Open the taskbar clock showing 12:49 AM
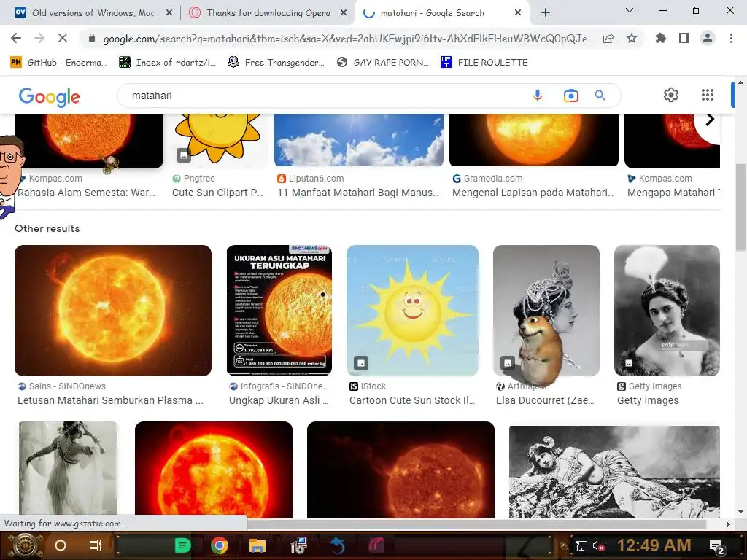The image size is (747, 560). point(654,545)
